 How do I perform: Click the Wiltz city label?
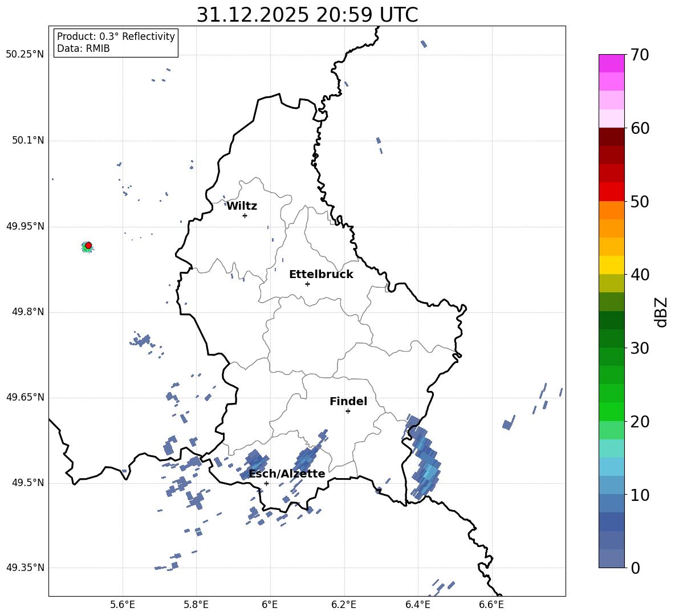pos(242,206)
